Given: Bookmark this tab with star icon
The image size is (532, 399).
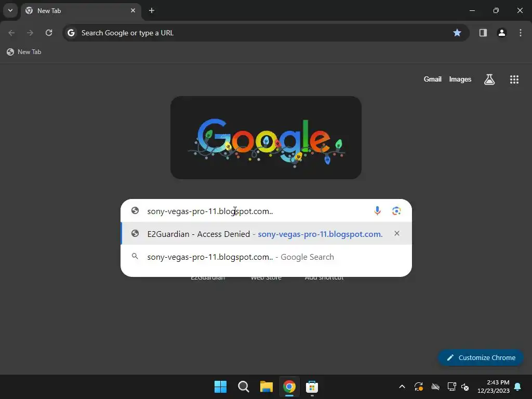Looking at the screenshot, I should click(x=457, y=33).
